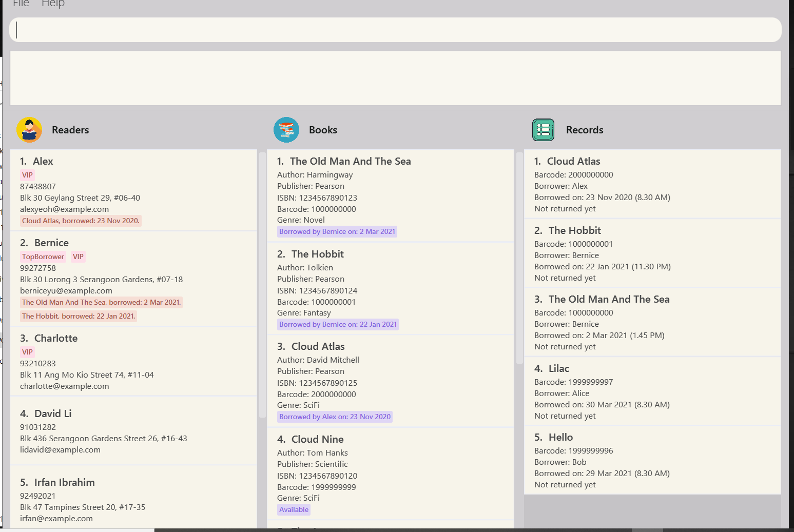Click phone number 87438807

pyautogui.click(x=38, y=186)
